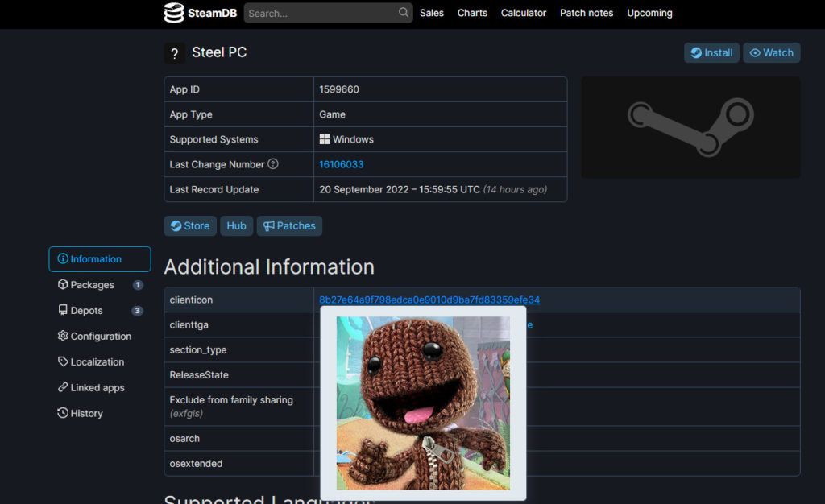Select the Linked apps sidebar tab
825x504 pixels.
[99, 388]
